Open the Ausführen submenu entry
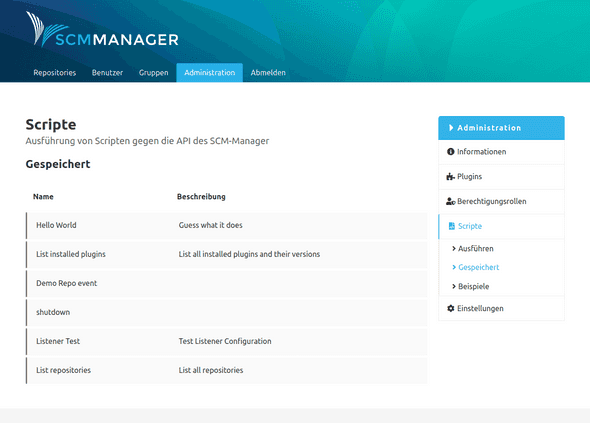 tap(476, 248)
